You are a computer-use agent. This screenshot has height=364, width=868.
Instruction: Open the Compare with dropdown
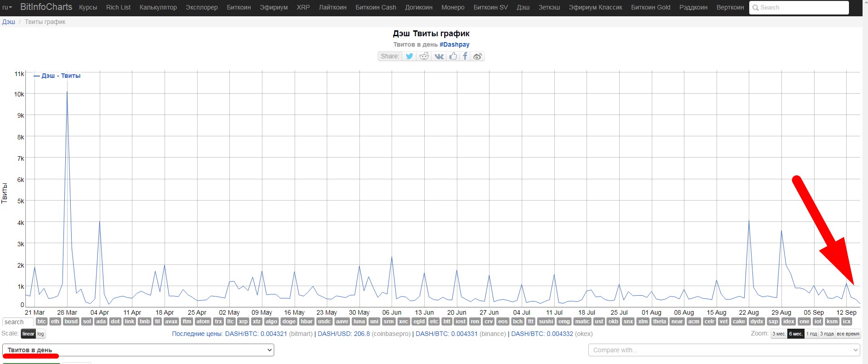pos(724,350)
